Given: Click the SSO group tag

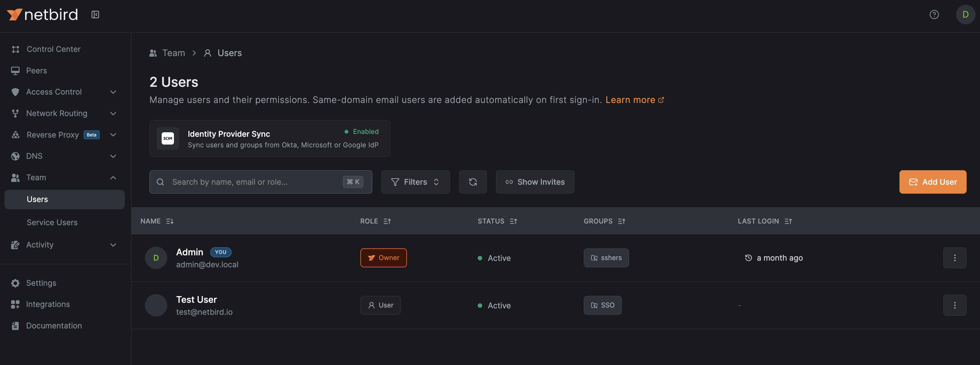Looking at the screenshot, I should pyautogui.click(x=602, y=305).
